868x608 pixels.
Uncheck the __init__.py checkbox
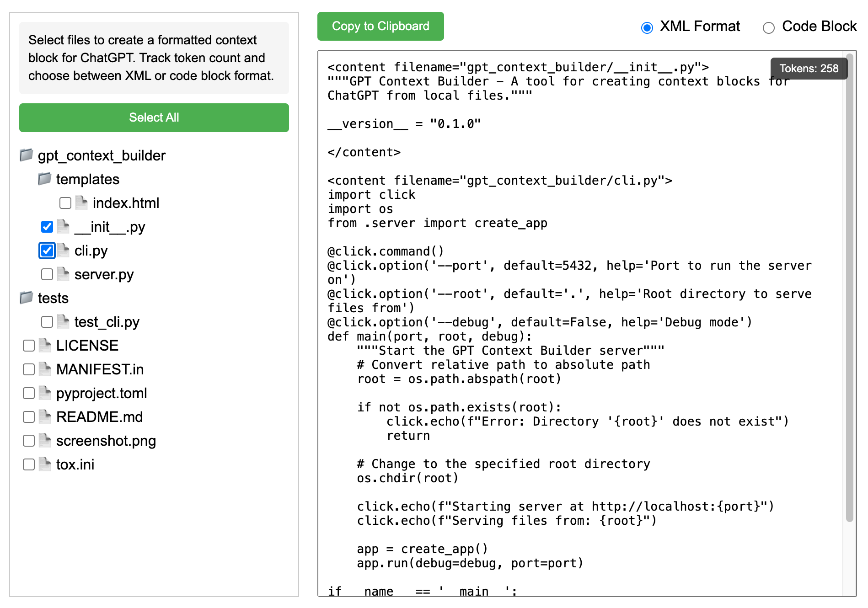coord(47,227)
